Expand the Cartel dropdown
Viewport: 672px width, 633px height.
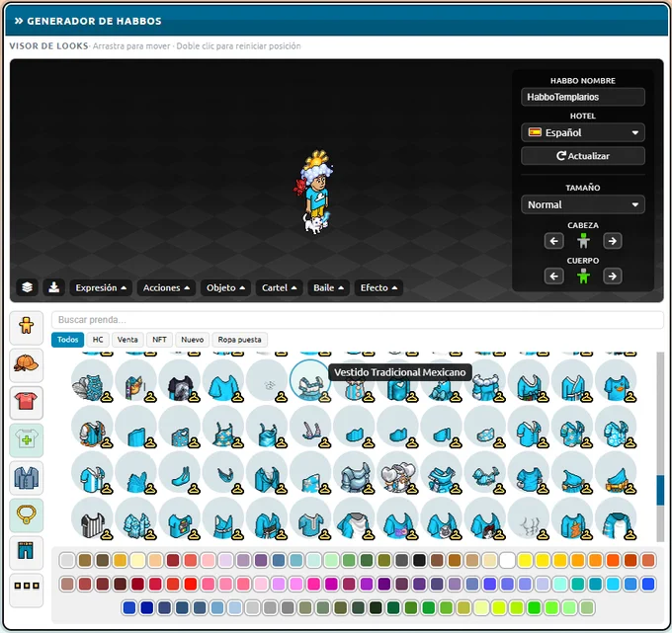coord(279,287)
